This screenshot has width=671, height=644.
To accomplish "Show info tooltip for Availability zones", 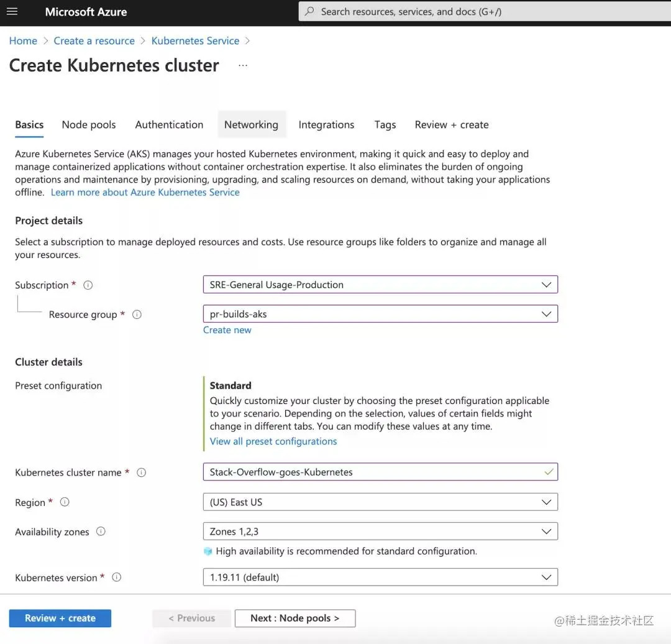I will (101, 532).
